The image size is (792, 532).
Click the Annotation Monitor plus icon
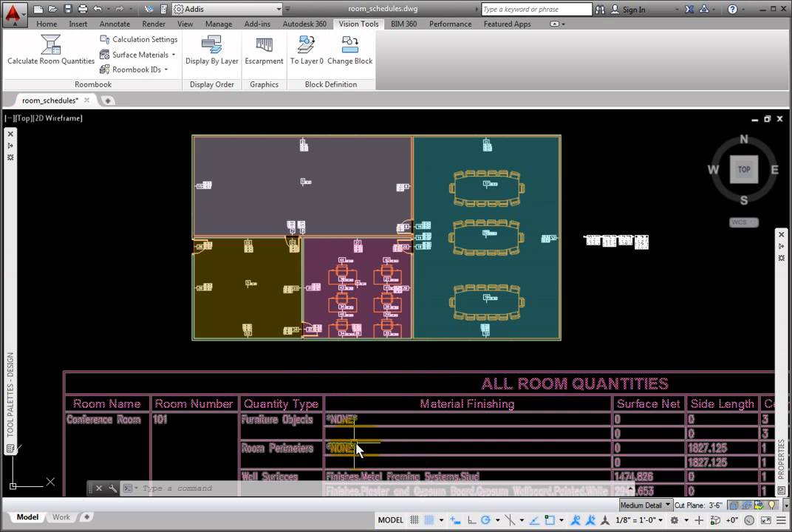699,520
